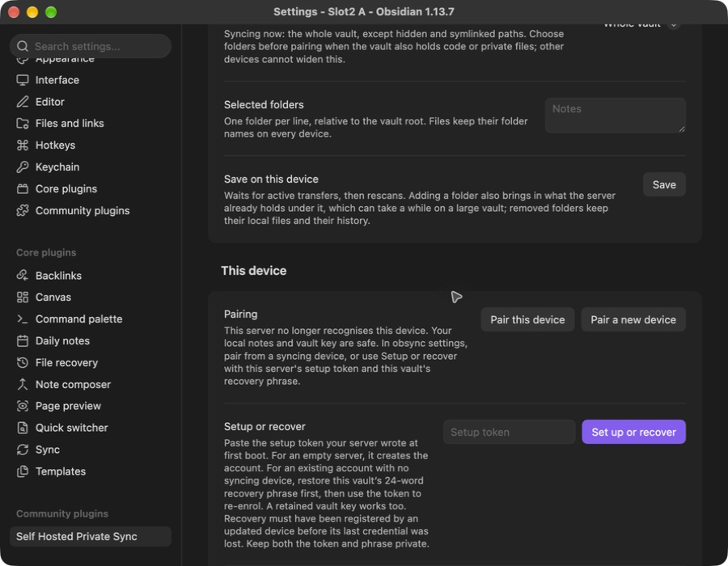
Task: Click the Sync circular arrows icon
Action: [23, 450]
